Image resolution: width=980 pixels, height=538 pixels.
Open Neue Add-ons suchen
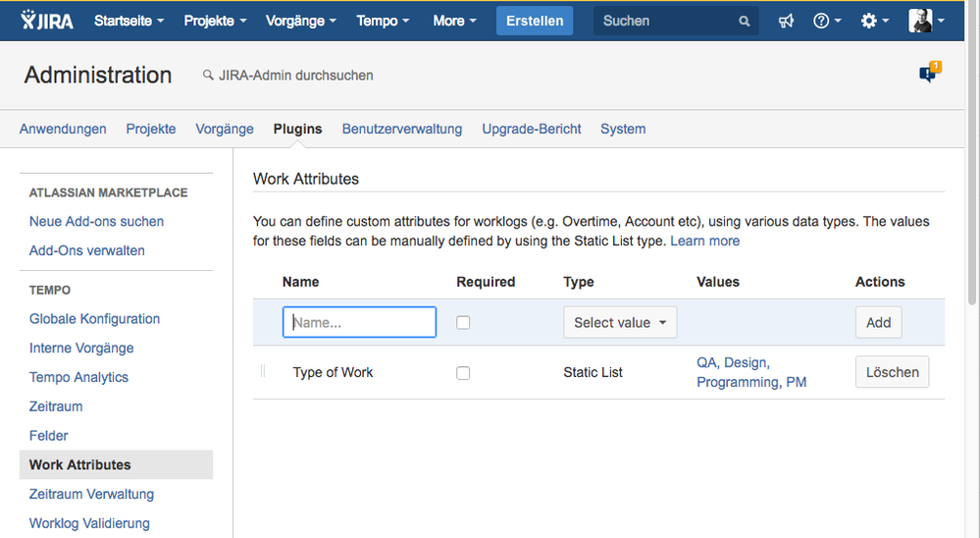tap(96, 222)
